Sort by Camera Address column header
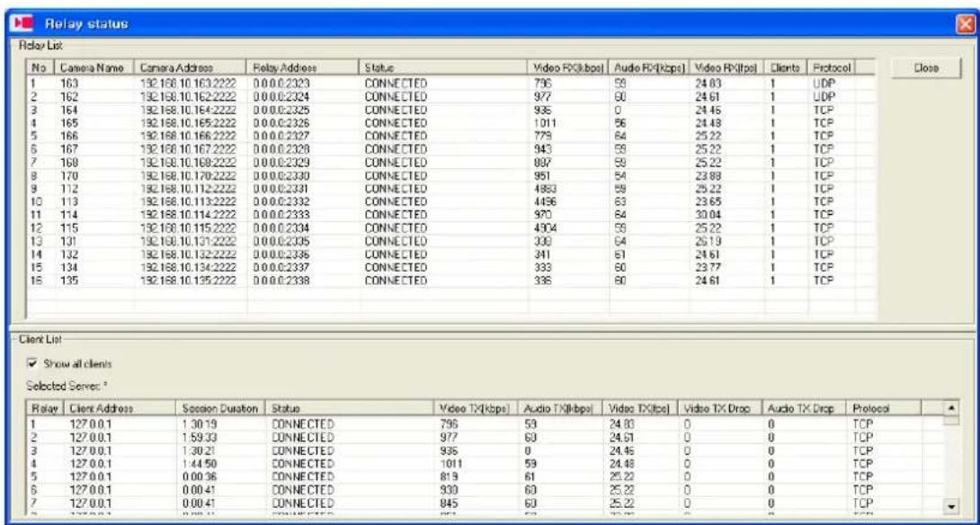 (190, 67)
